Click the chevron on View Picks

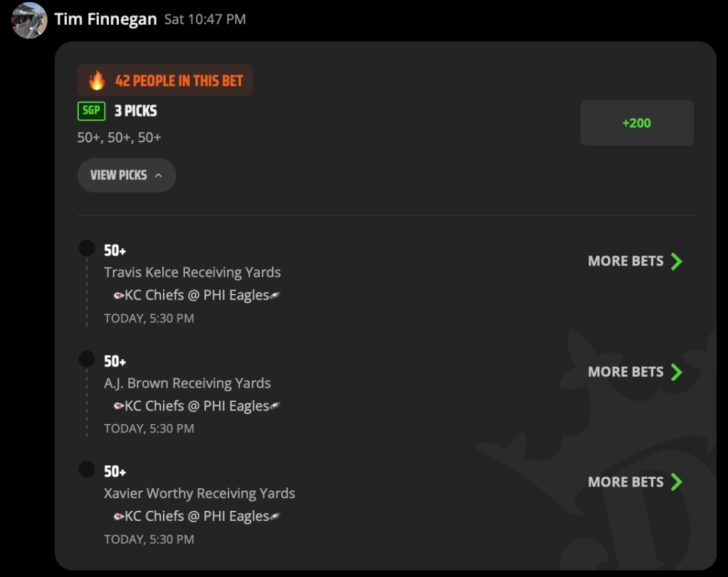[158, 176]
